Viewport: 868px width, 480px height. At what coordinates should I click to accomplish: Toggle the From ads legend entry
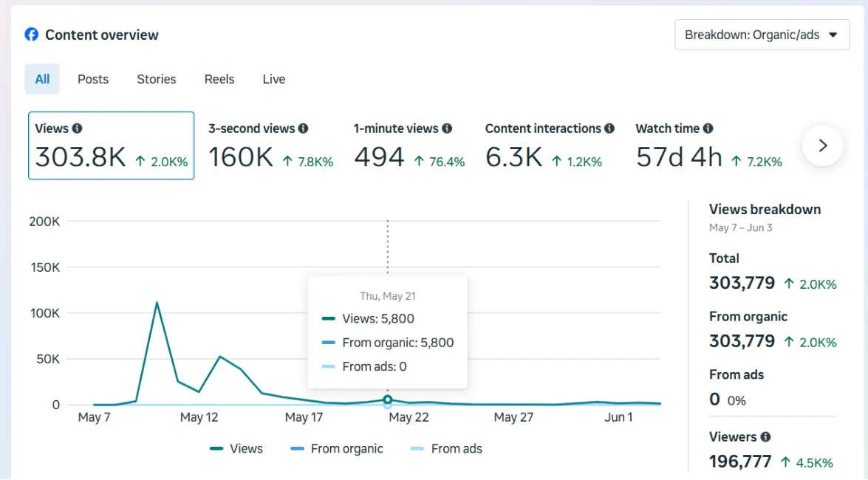click(446, 448)
